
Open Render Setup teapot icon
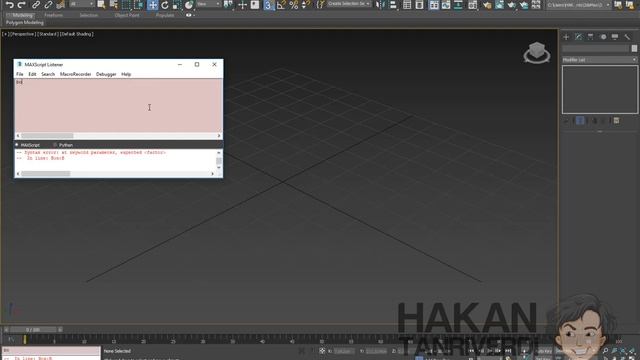point(487,5)
